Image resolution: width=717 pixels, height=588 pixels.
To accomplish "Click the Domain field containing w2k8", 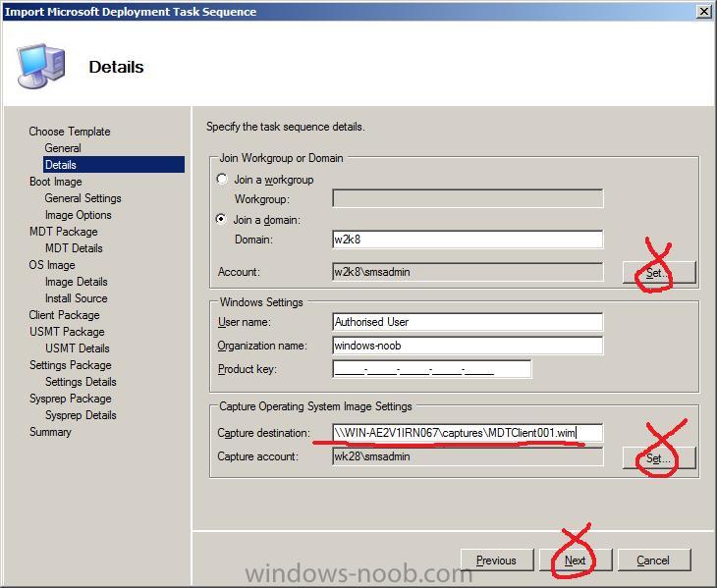I will [x=468, y=240].
